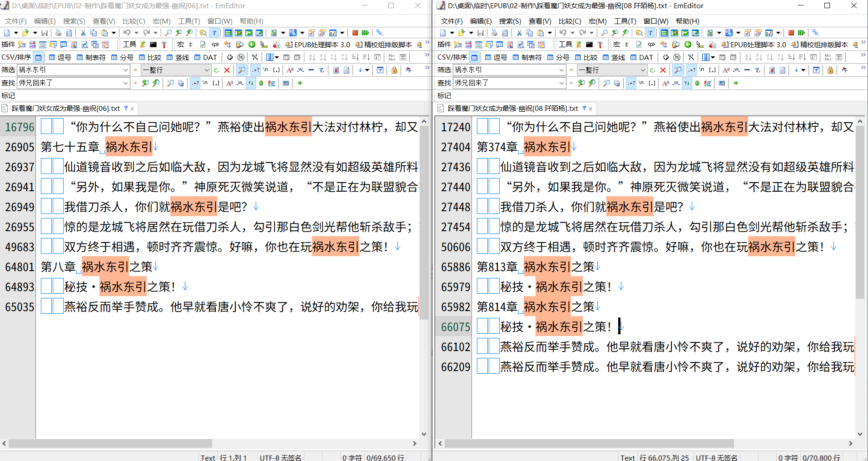
Task: Open the 查找 search history dropdown in left window
Action: coord(125,83)
